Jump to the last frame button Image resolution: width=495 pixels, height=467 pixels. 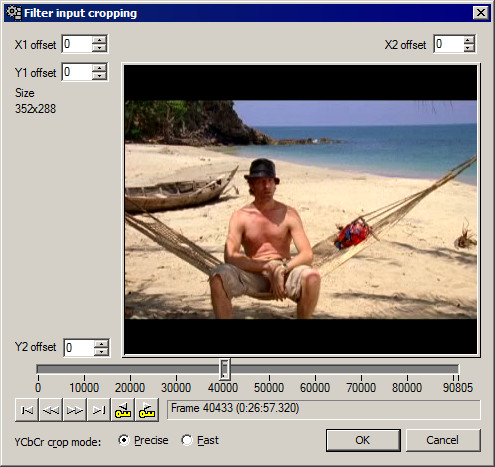click(x=99, y=410)
